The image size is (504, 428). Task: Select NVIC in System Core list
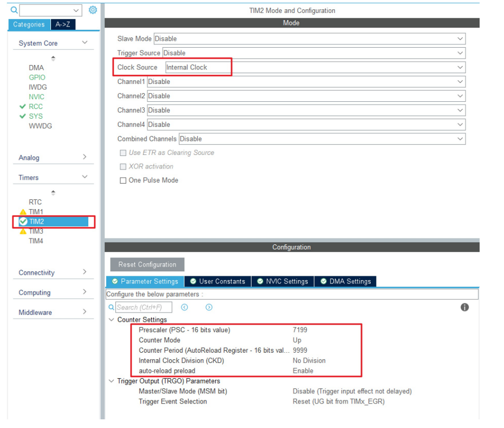pyautogui.click(x=36, y=97)
